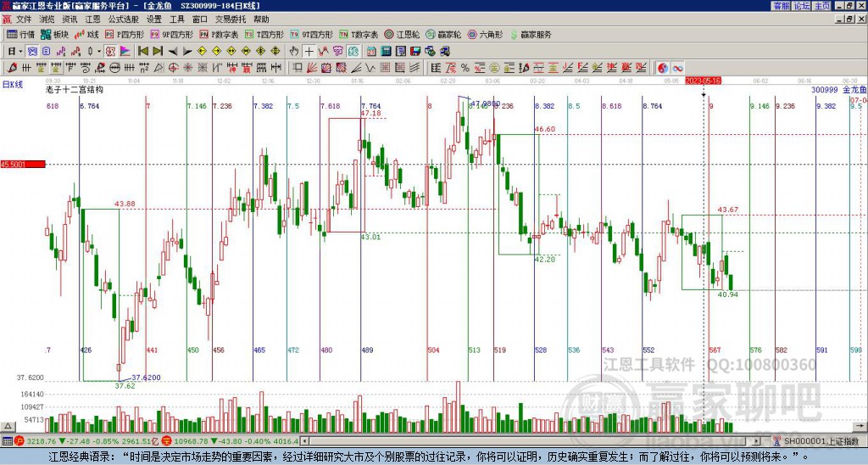Click the 40.94 low price label
This screenshot has height=465, width=868.
(x=728, y=294)
